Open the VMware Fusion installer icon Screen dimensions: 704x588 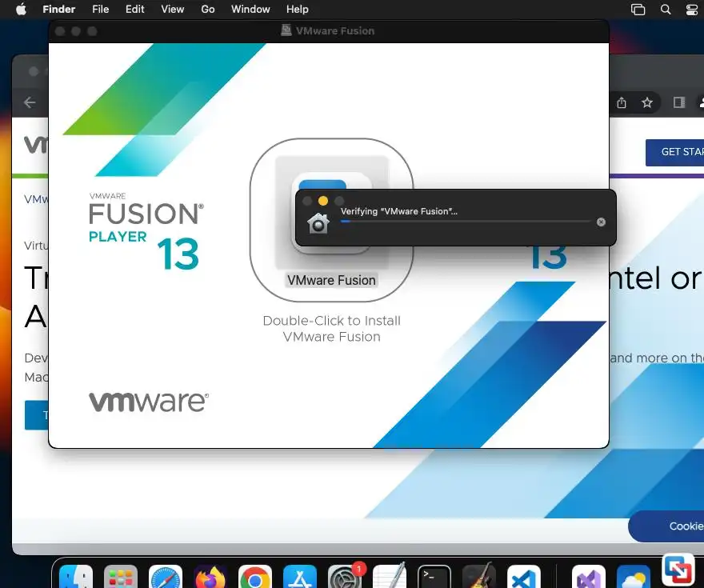[331, 214]
